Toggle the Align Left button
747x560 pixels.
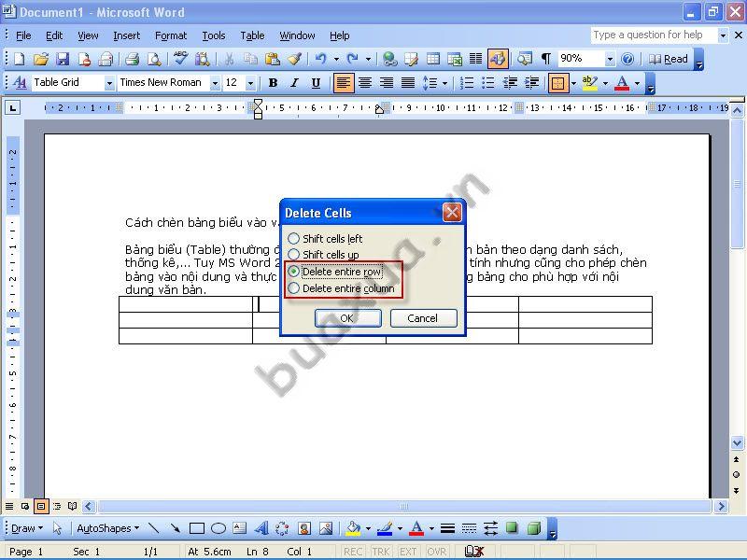(343, 83)
